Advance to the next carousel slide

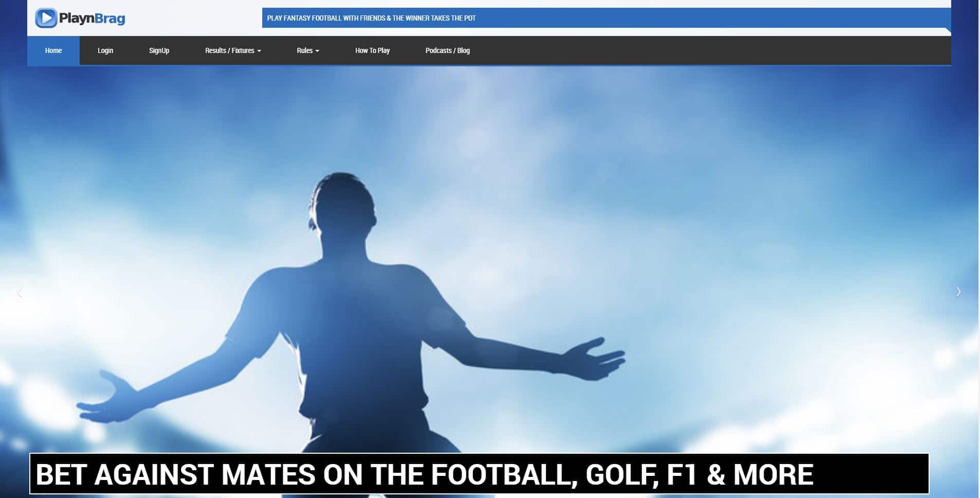[958, 292]
